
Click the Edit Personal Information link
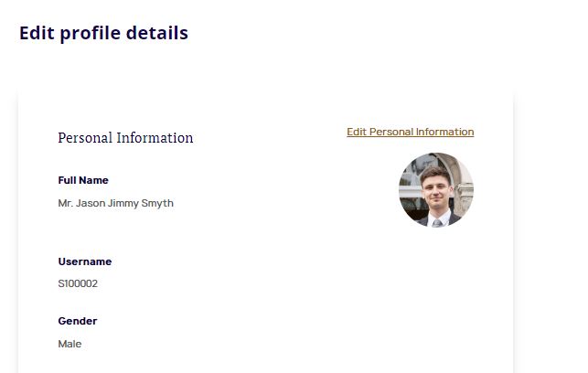click(410, 132)
